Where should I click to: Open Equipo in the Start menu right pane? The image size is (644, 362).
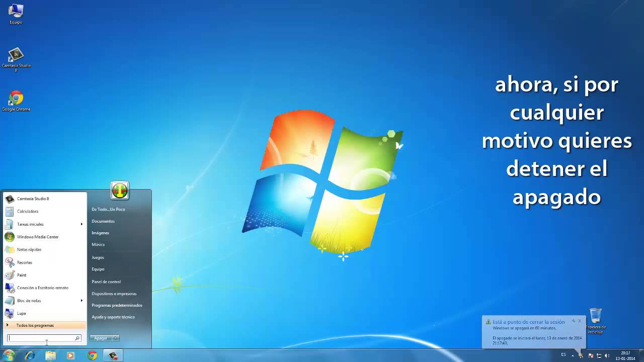coord(98,269)
